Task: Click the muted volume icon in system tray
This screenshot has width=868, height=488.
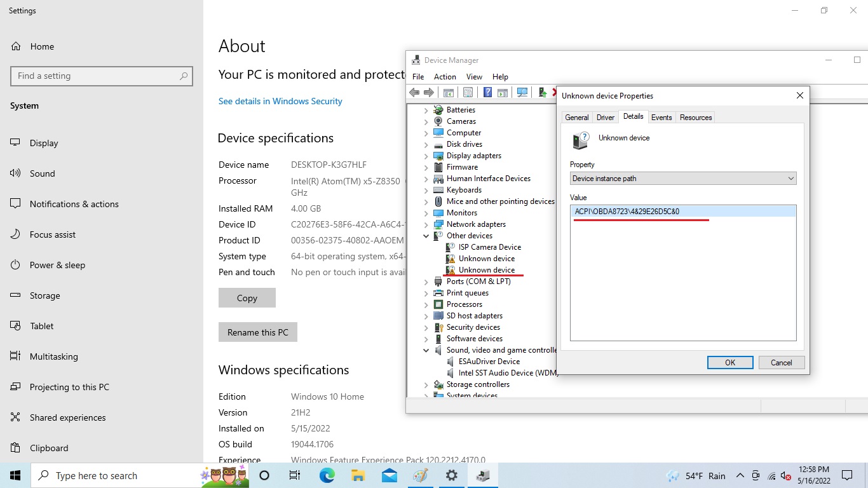Action: coord(786,476)
